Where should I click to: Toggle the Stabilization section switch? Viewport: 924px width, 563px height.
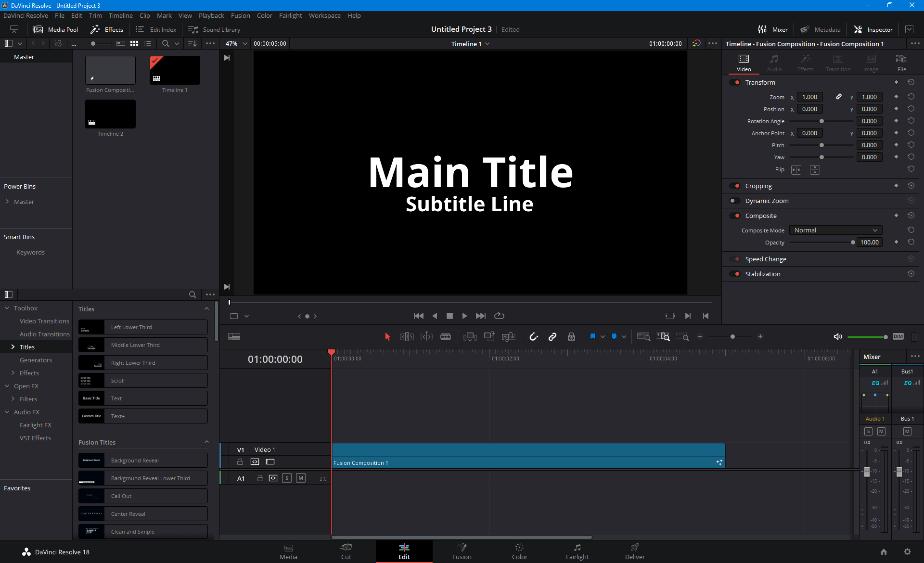[735, 274]
